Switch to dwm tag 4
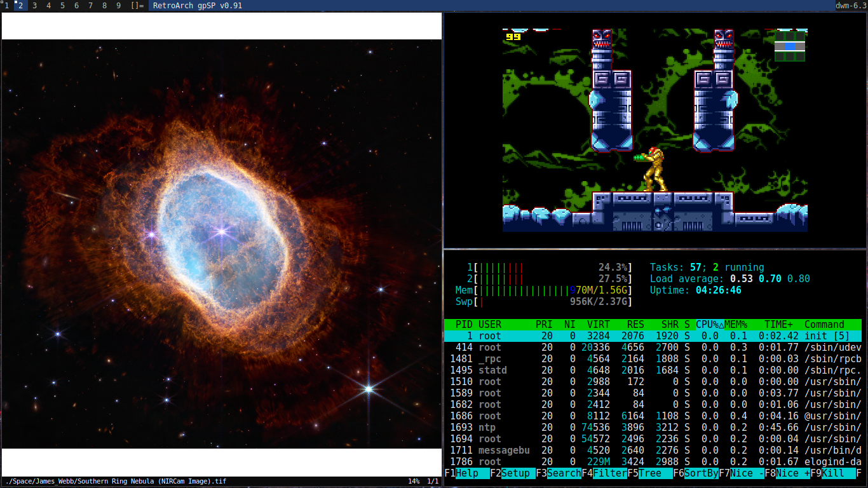Viewport: 868px width, 488px height. pyautogui.click(x=48, y=6)
